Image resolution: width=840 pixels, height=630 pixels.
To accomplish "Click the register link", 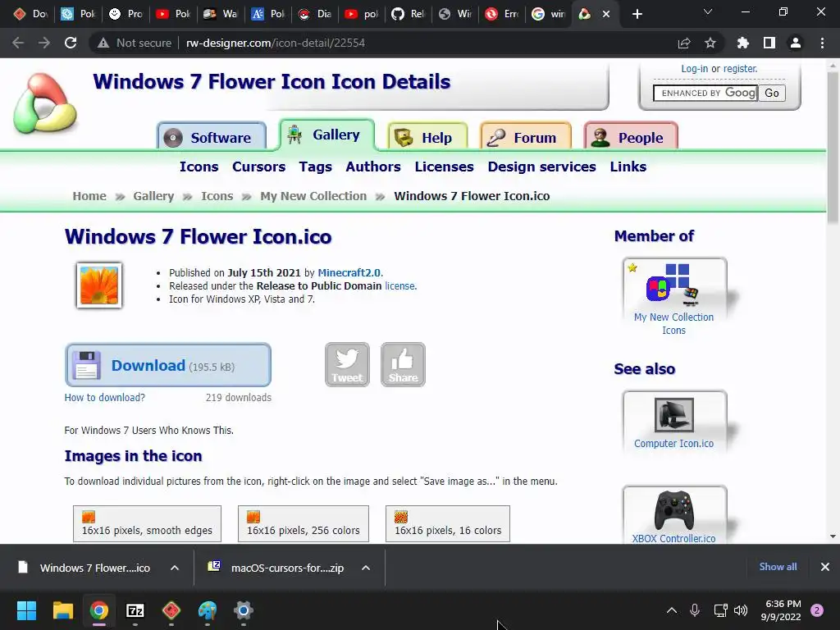I will tap(740, 69).
